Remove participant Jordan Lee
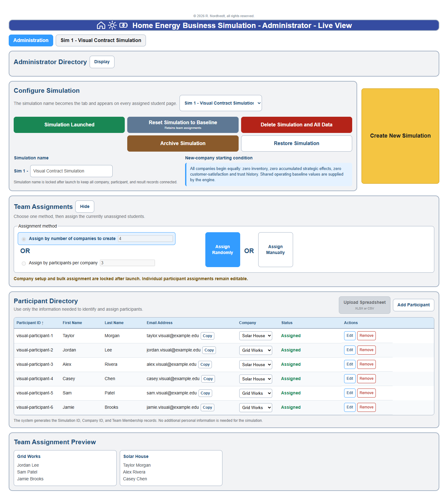Image resolution: width=448 pixels, height=504 pixels. click(366, 350)
